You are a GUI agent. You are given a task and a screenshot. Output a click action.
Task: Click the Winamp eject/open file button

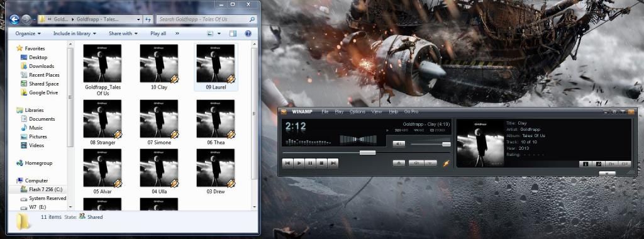click(x=399, y=163)
